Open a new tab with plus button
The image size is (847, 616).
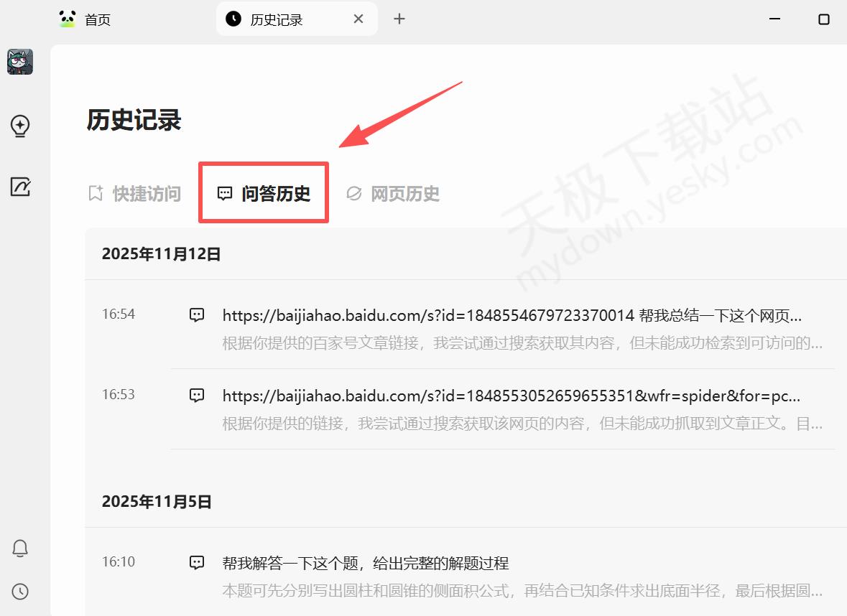coord(399,19)
